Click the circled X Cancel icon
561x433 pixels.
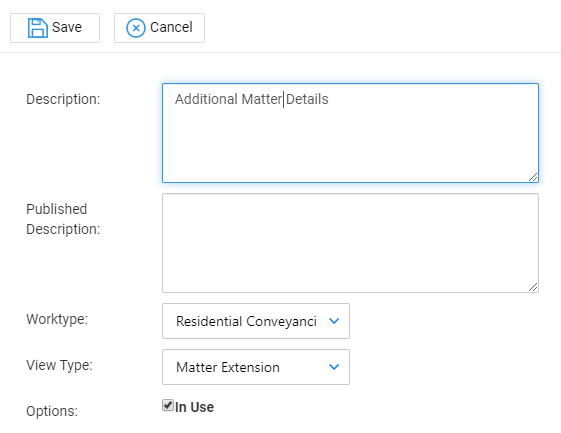[136, 28]
